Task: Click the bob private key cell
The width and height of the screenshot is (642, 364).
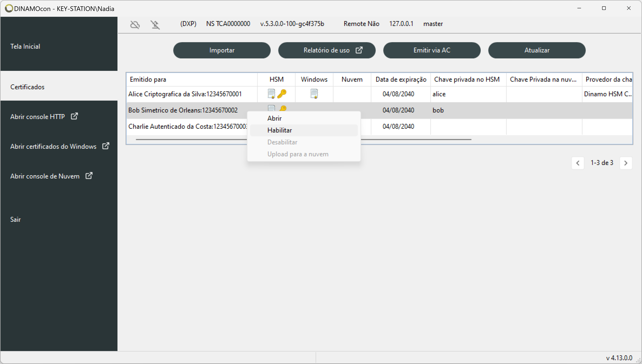Action: [x=468, y=110]
